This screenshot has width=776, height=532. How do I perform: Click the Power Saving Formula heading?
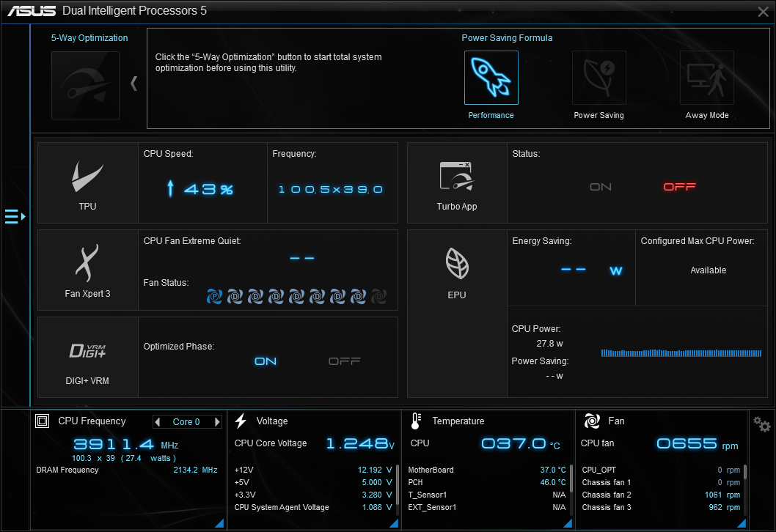click(507, 38)
